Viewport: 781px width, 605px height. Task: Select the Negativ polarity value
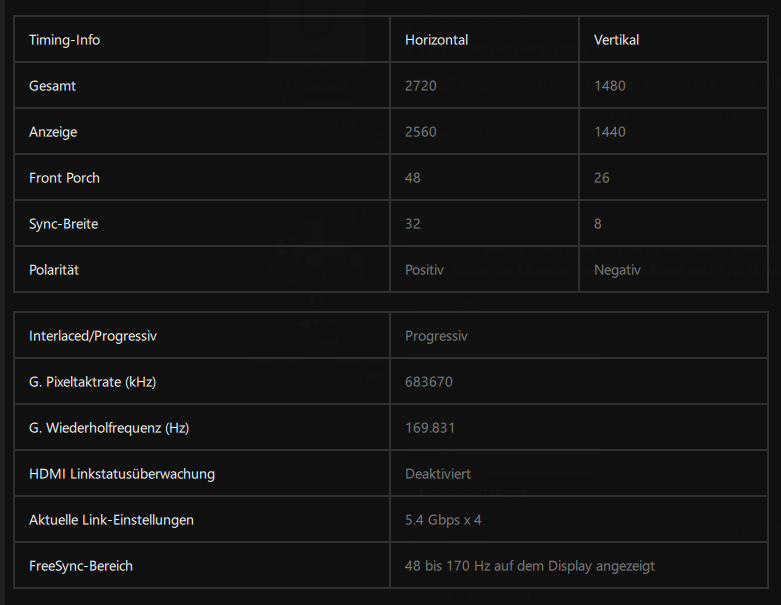click(x=617, y=270)
